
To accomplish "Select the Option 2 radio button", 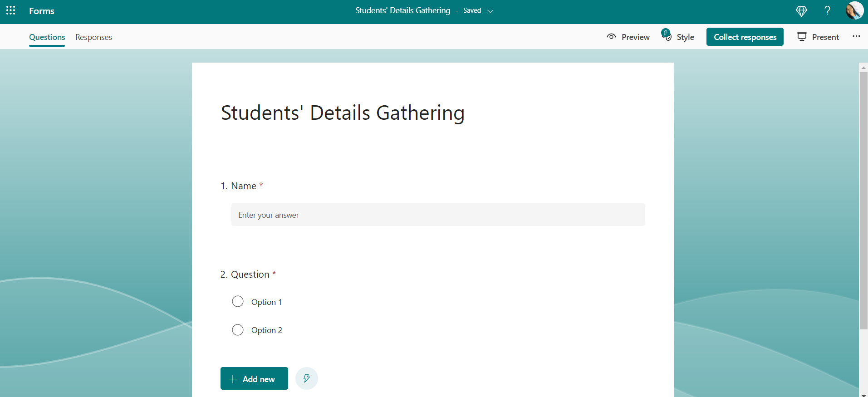I will coord(238,330).
